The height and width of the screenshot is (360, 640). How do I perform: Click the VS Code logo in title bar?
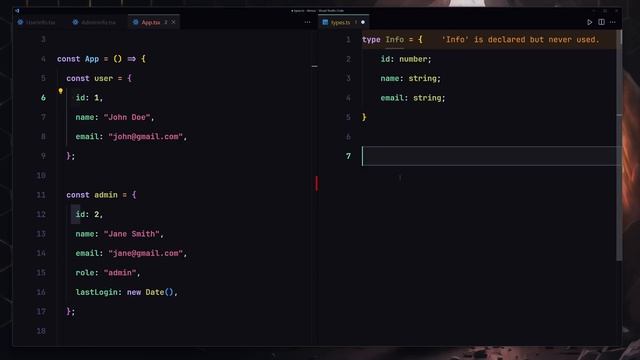17,11
